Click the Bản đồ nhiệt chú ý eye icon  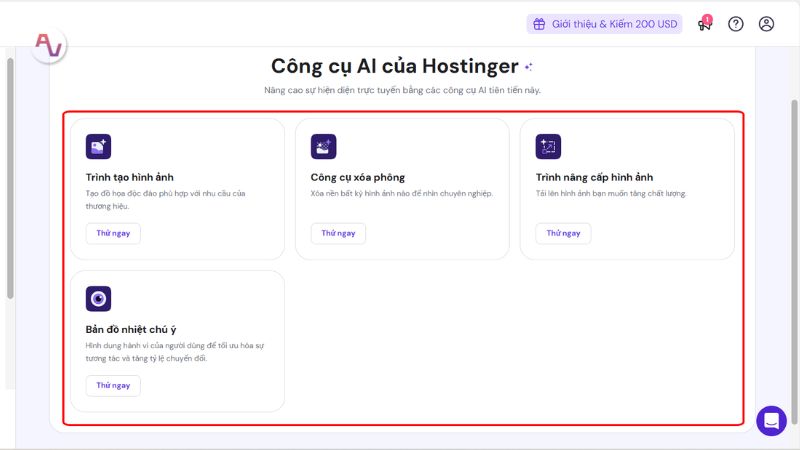click(98, 298)
